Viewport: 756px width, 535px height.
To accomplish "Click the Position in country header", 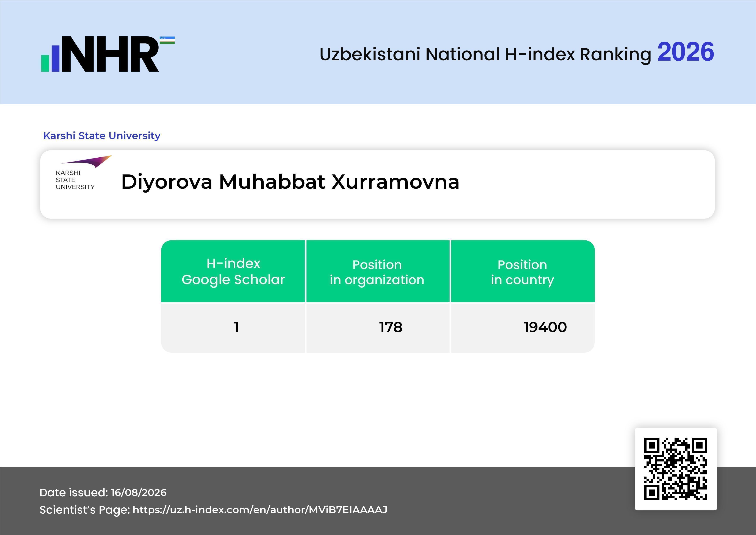I will 523,271.
